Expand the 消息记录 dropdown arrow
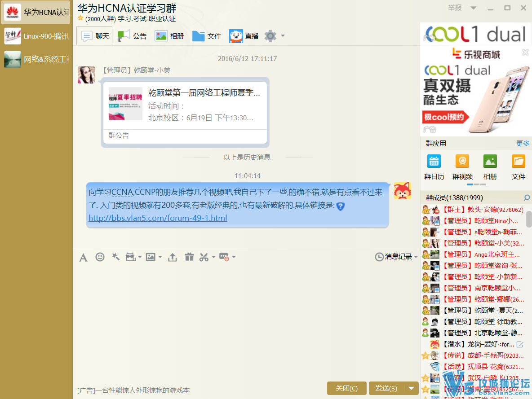The image size is (532, 399). tap(416, 257)
